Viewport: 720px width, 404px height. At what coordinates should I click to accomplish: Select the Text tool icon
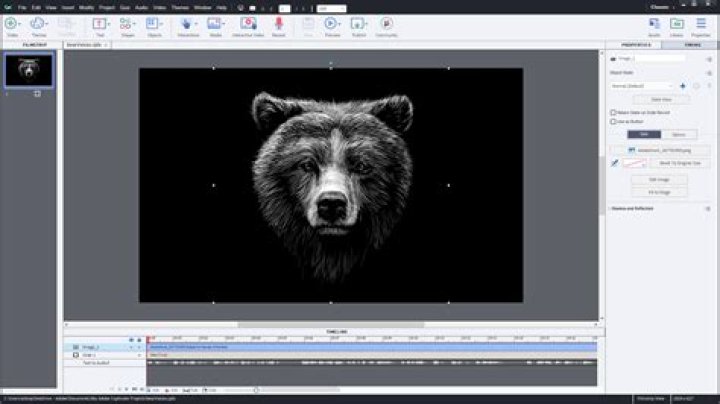(x=100, y=24)
